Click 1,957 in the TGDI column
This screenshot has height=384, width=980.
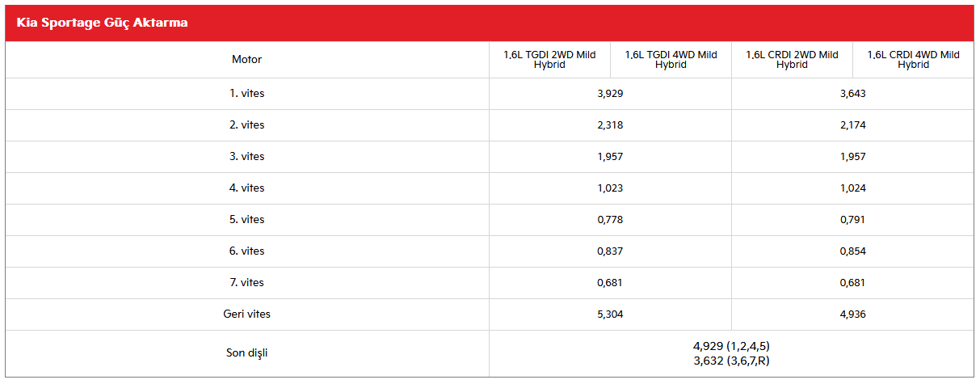610,157
